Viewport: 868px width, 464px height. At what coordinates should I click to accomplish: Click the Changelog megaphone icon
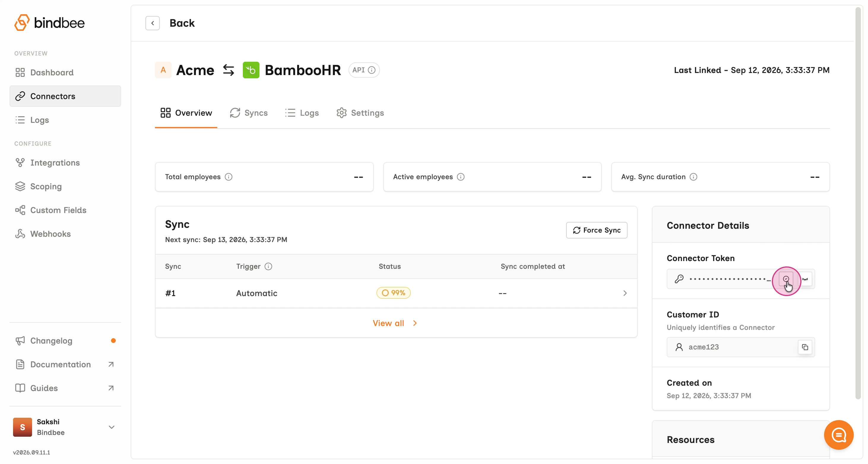(x=20, y=341)
